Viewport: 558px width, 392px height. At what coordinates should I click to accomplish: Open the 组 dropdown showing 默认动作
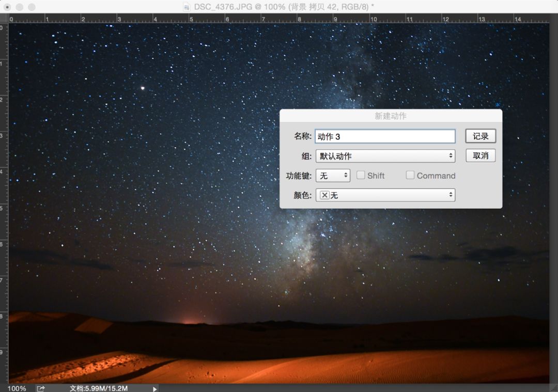(385, 155)
